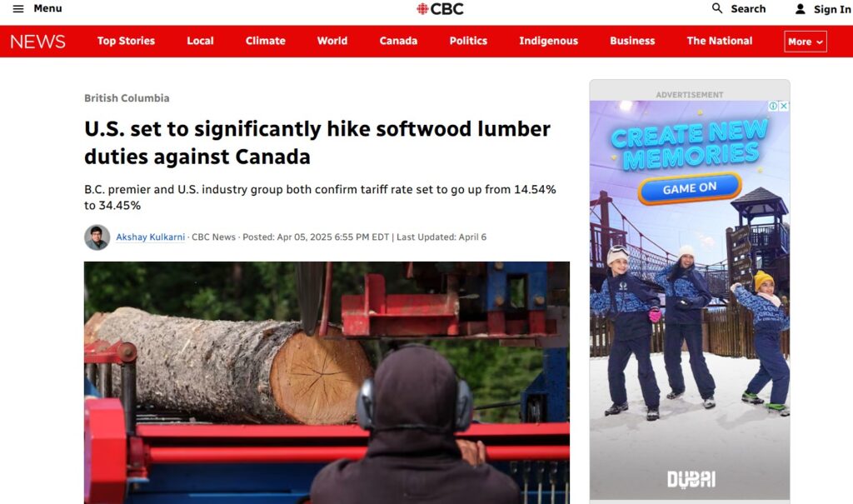The height and width of the screenshot is (504, 853).
Task: Click the Sign In person icon
Action: [x=800, y=9]
